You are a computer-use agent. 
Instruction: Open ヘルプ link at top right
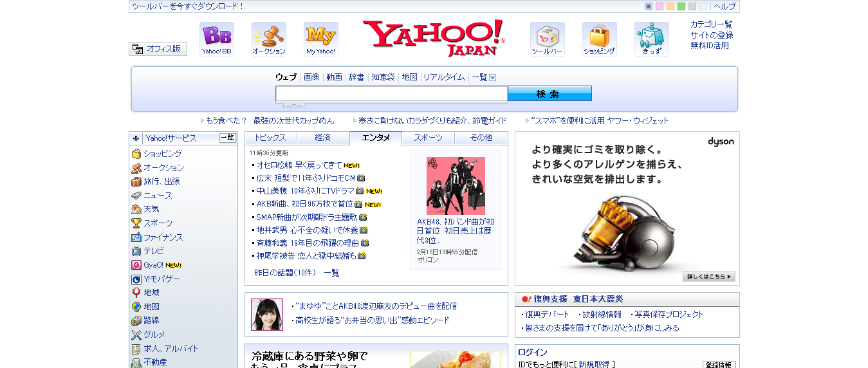click(725, 6)
